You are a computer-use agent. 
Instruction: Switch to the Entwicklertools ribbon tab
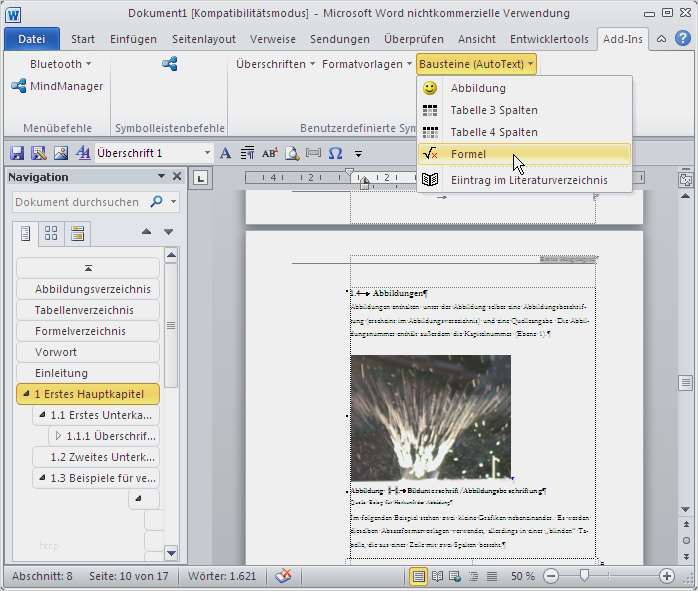tap(549, 39)
